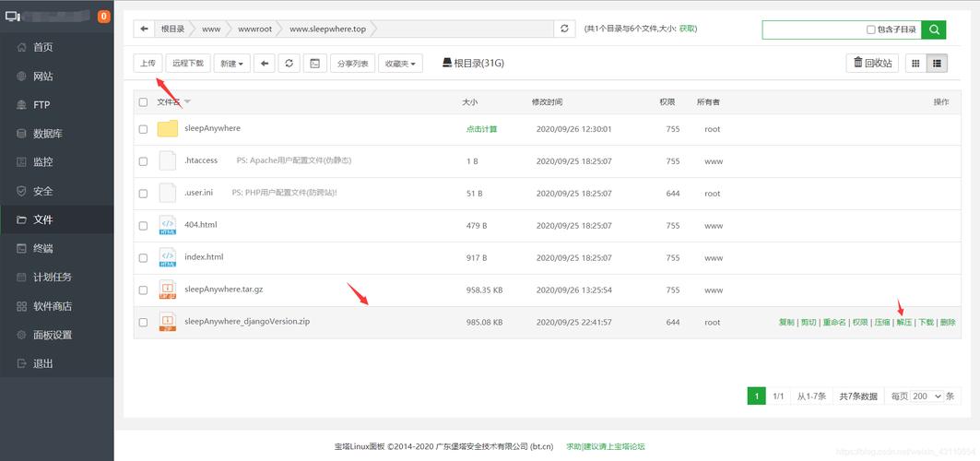This screenshot has height=461, width=980.
Task: Click into the file search input field
Action: 812,30
